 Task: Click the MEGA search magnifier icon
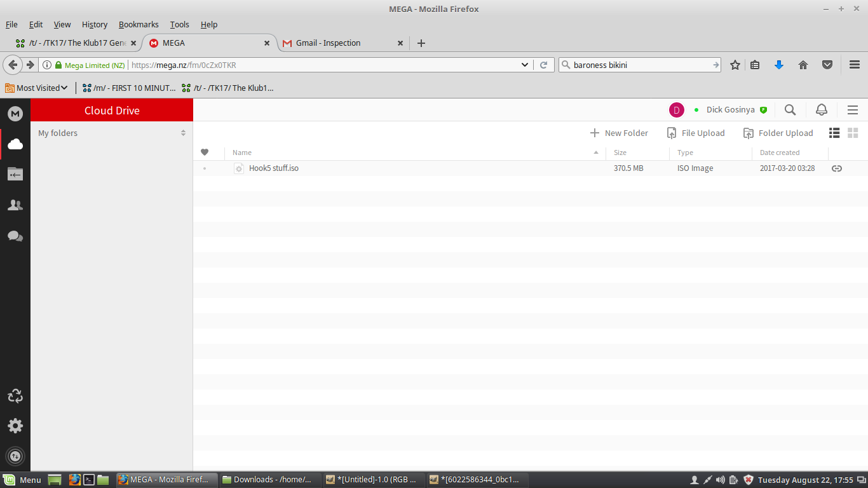click(x=790, y=110)
